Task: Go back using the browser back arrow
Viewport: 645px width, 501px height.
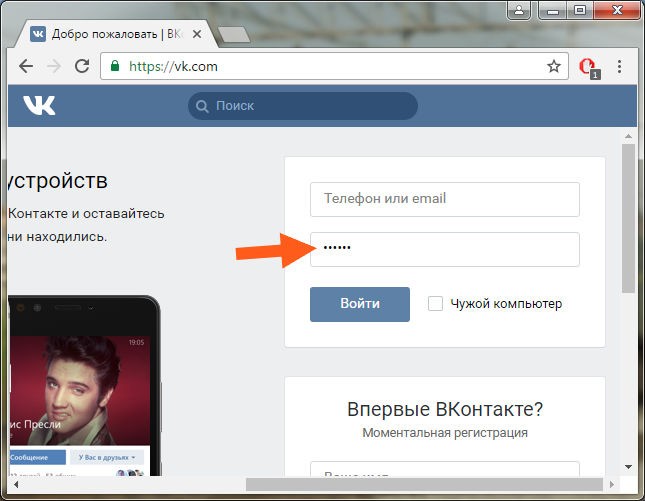Action: click(x=26, y=66)
